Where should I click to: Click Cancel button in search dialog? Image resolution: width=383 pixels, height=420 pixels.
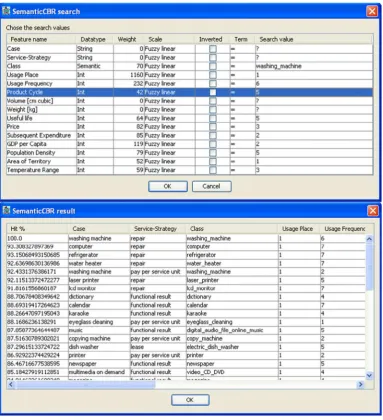(x=211, y=186)
